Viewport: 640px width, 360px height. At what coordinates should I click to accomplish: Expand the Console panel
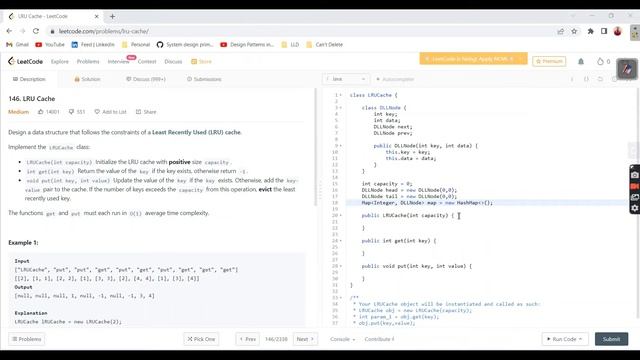(342, 339)
